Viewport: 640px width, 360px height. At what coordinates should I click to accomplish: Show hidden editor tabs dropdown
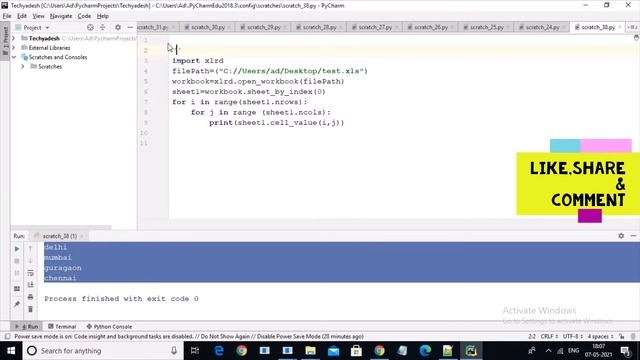(x=632, y=27)
